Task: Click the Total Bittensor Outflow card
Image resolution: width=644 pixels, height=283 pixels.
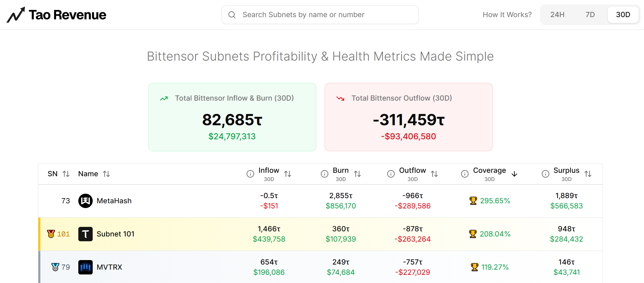Action: tap(408, 117)
